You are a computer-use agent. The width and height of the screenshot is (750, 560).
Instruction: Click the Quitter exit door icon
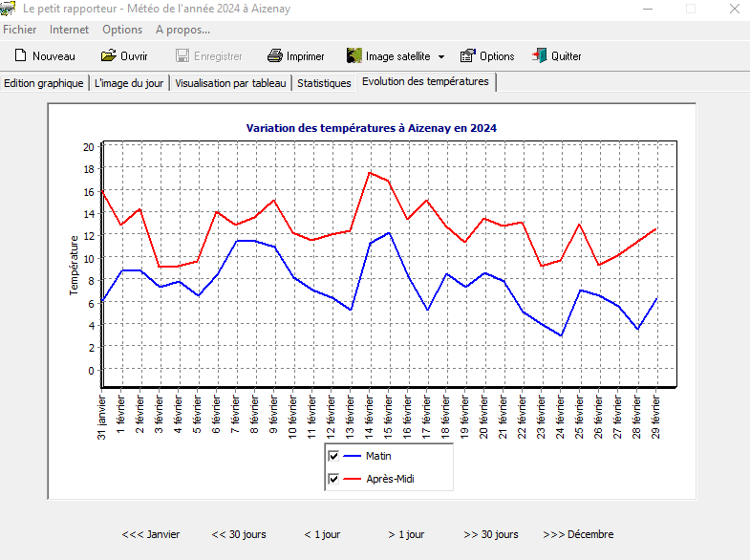coord(540,56)
